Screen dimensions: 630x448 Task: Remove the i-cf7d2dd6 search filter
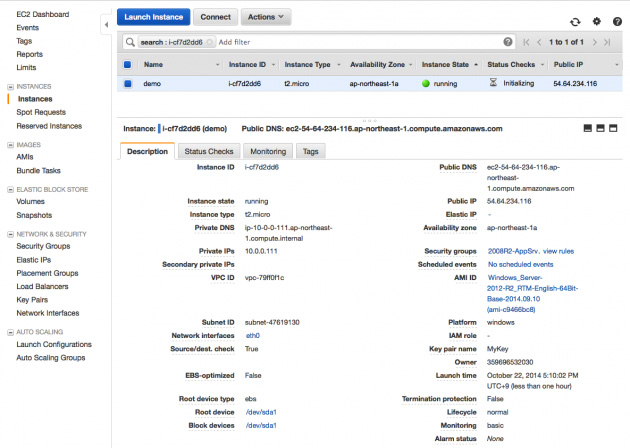[x=209, y=42]
